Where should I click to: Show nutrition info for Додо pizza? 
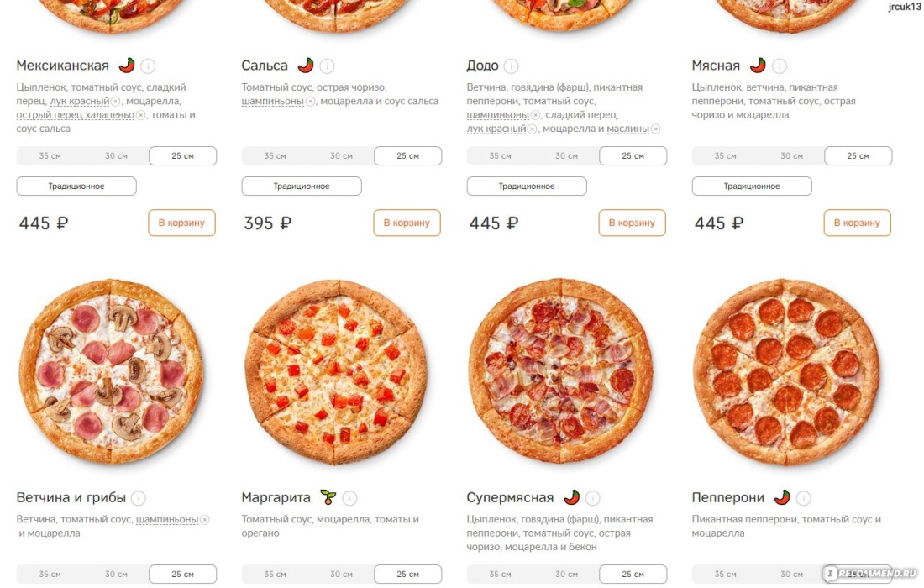[512, 66]
